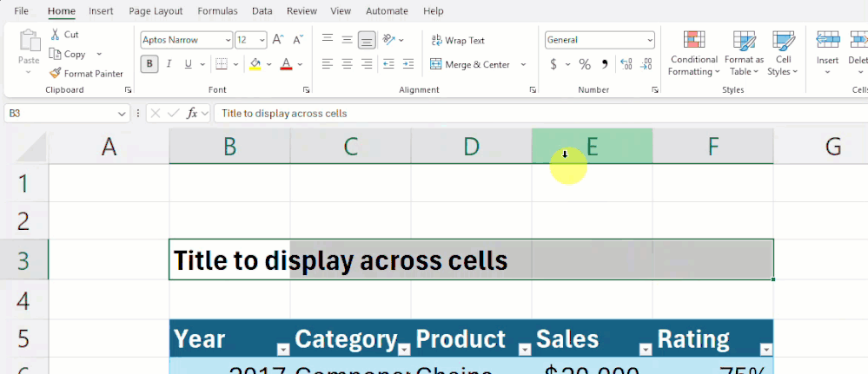Open the borders dropdown arrow
Viewport: 868px width, 374px height.
(235, 64)
